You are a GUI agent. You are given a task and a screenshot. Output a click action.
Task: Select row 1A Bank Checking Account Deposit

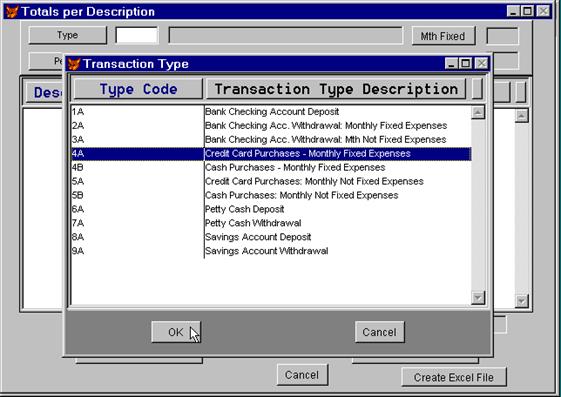tap(271, 112)
